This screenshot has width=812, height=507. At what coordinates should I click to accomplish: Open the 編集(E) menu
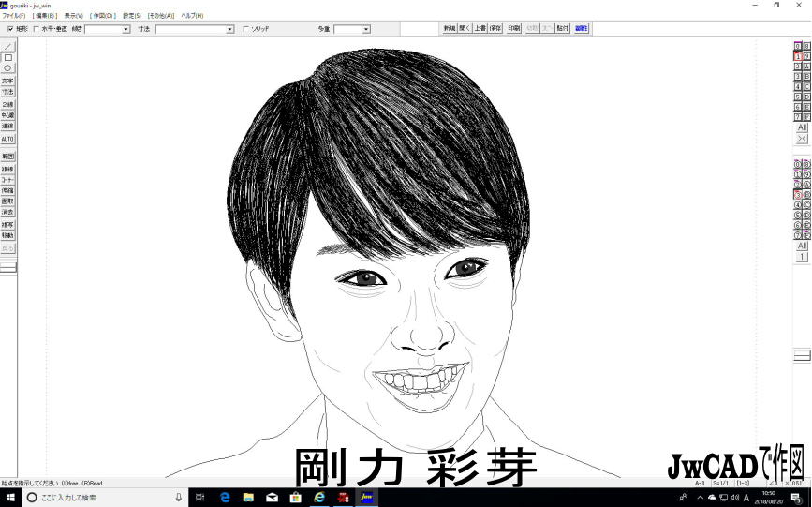(x=45, y=16)
